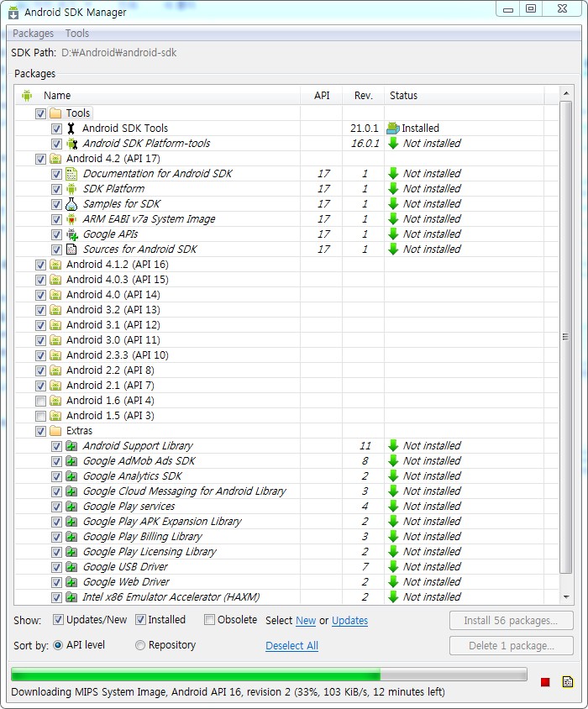Click the Deselect All link
Viewport: 588px width, 709px height.
pos(291,646)
